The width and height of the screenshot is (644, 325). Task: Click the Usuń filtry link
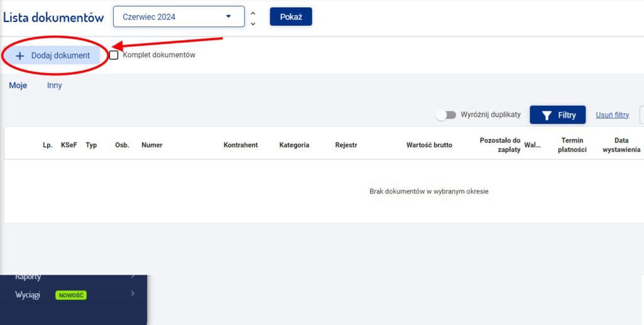pyautogui.click(x=612, y=115)
